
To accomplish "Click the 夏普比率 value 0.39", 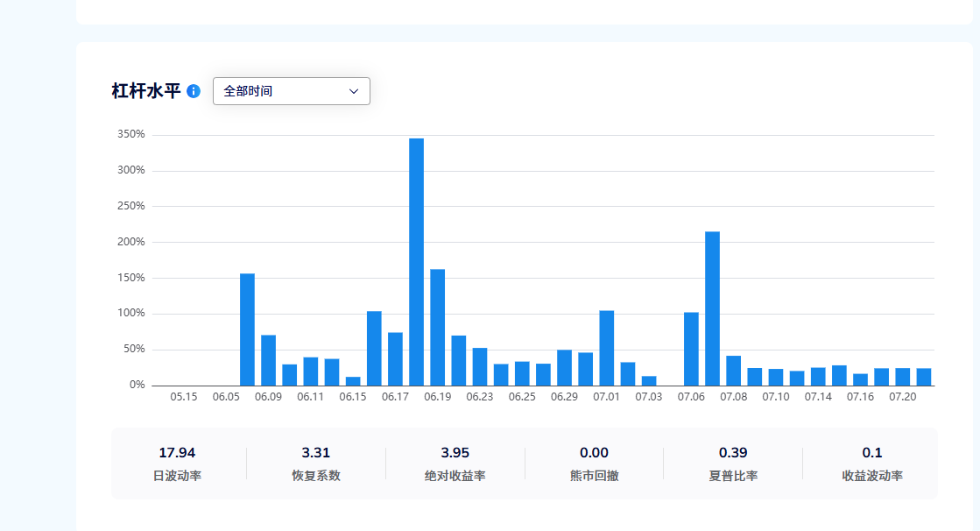I will pos(733,452).
